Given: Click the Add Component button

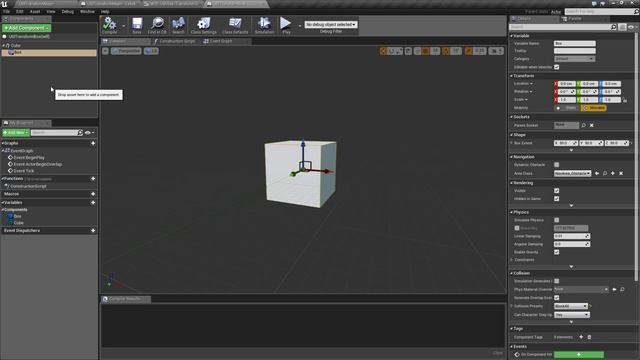Looking at the screenshot, I should (x=27, y=28).
